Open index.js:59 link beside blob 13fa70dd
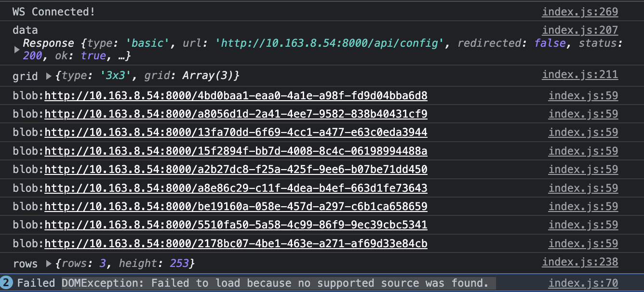 coord(583,133)
